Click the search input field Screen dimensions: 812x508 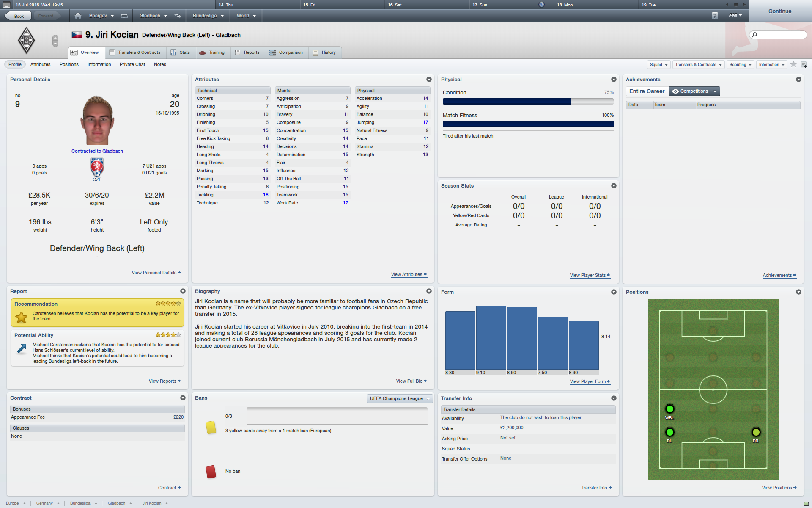778,35
